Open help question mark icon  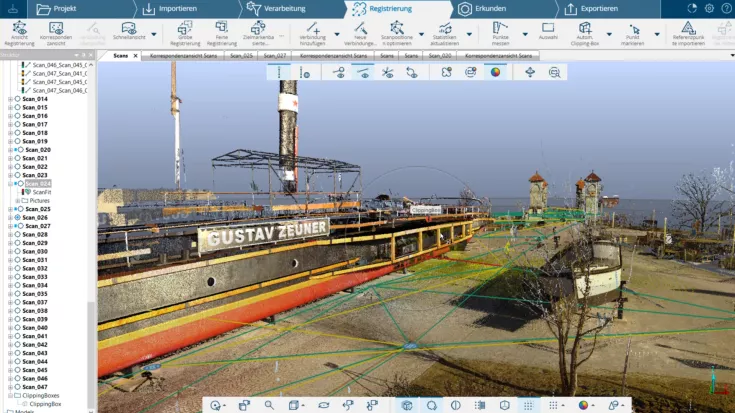pos(726,8)
